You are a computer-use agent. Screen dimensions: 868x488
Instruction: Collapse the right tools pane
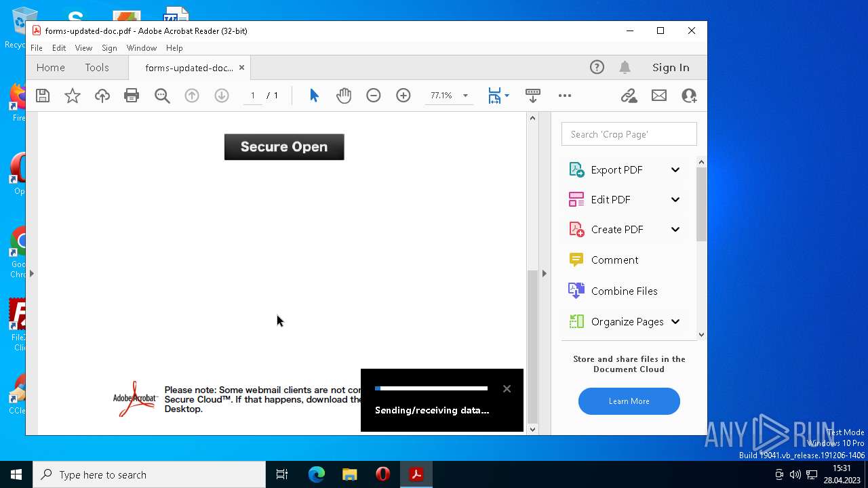pyautogui.click(x=544, y=273)
